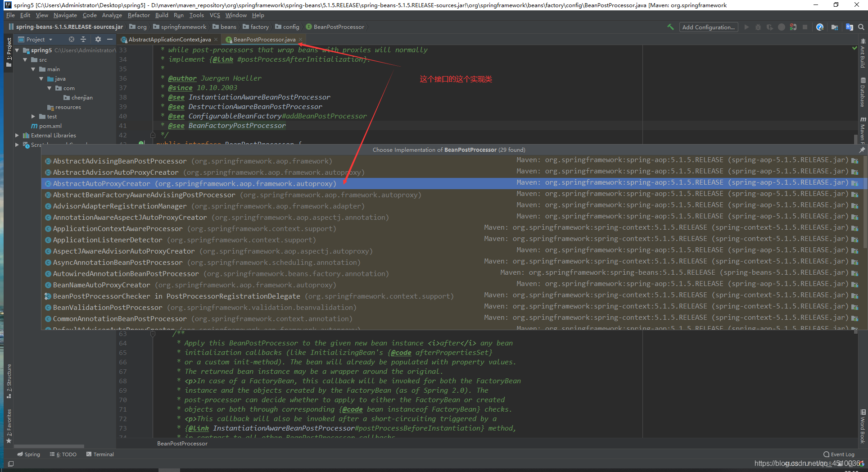Click the factory breadcrumb in navigation bar
The width and height of the screenshot is (868, 472).
(256, 27)
